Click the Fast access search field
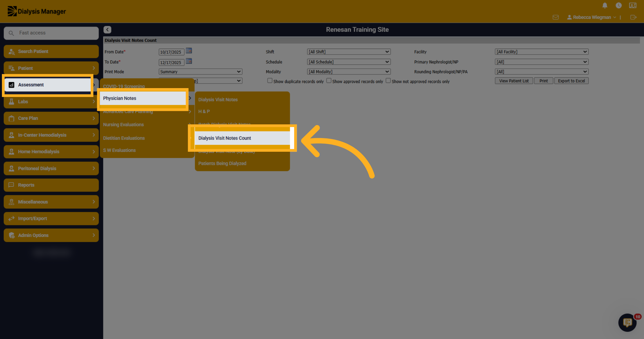 coord(51,33)
